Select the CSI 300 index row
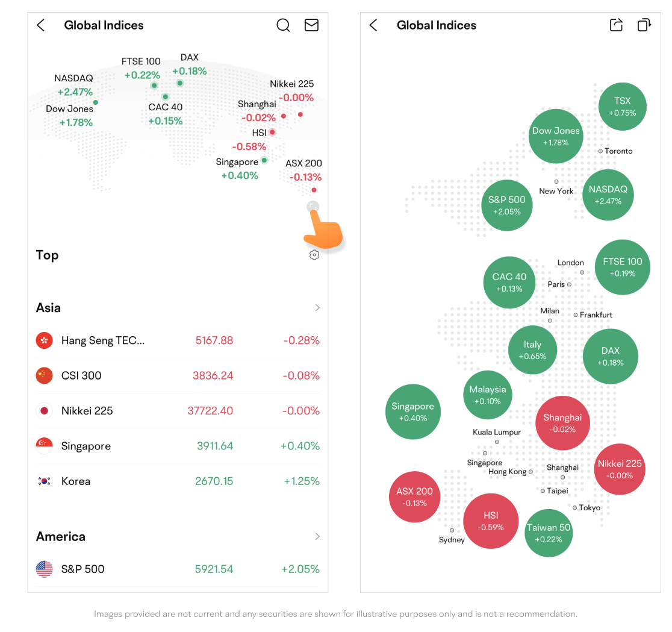 [178, 376]
